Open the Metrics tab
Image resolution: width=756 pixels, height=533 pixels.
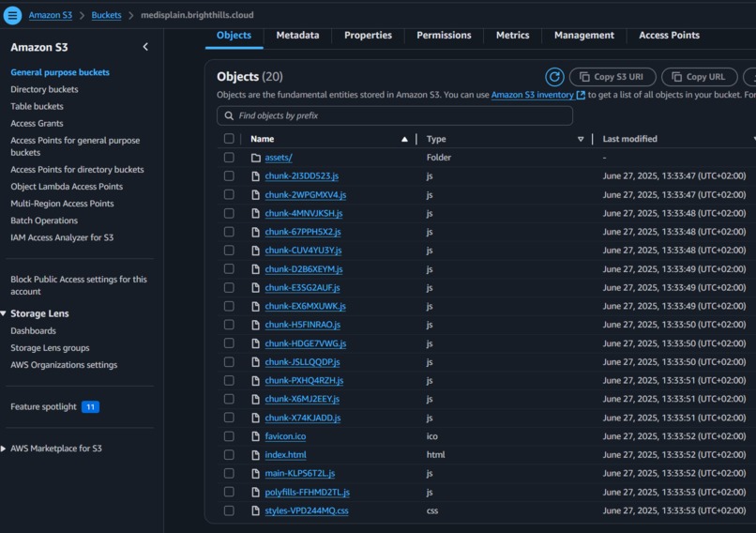click(512, 36)
